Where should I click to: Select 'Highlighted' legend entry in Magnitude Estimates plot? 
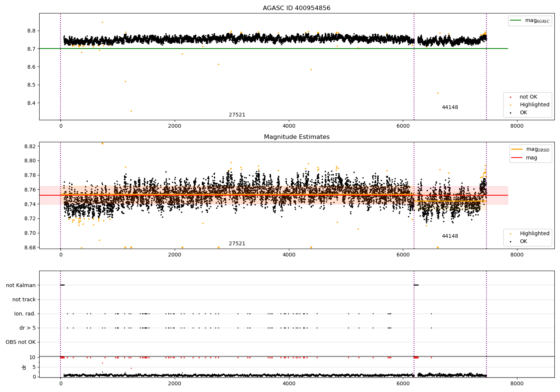(530, 234)
